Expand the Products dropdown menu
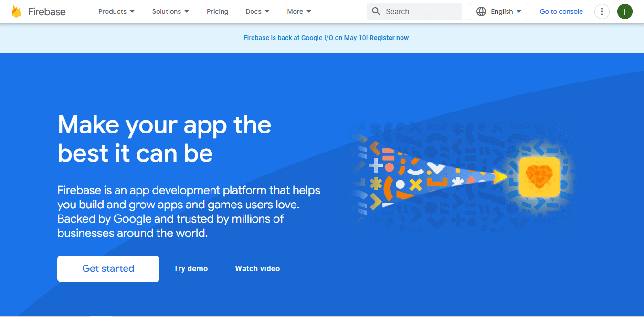Screen dimensions: 644x317 tap(116, 11)
